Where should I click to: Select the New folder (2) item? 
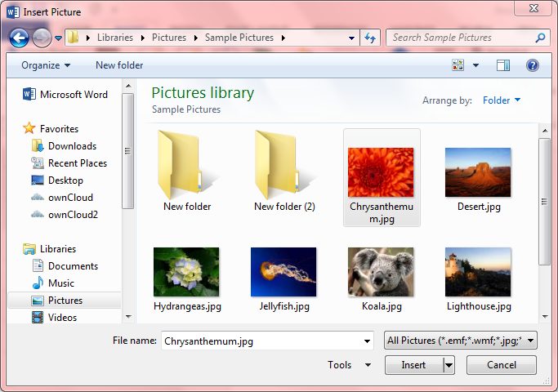(284, 171)
